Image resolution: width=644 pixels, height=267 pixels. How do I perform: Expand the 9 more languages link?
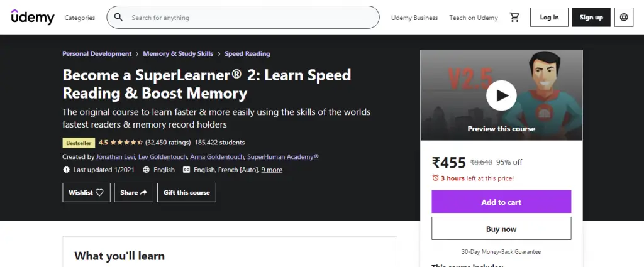272,170
